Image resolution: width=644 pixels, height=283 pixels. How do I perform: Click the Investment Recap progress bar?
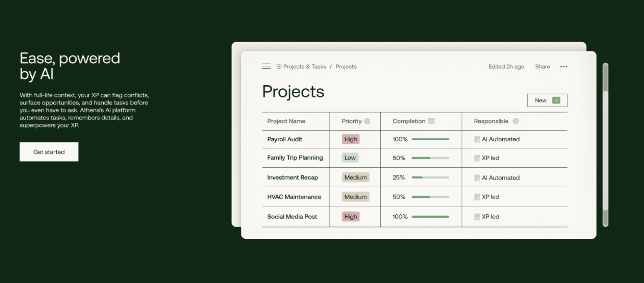pyautogui.click(x=430, y=177)
